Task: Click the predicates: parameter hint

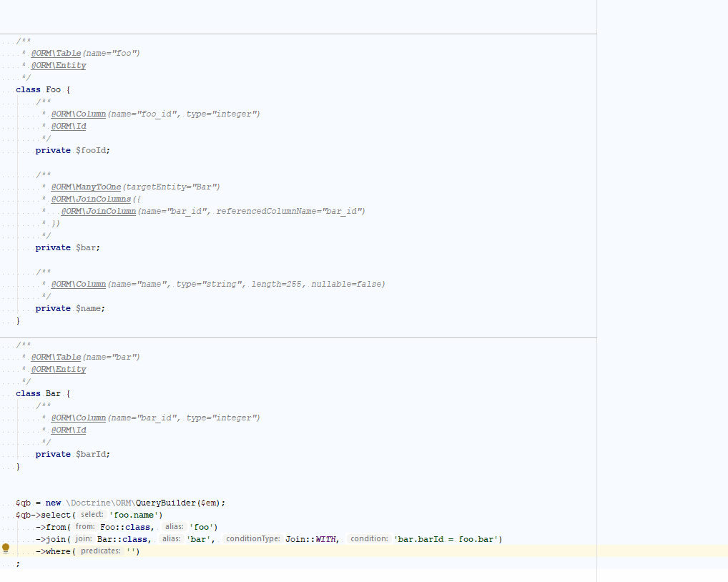Action: (x=100, y=551)
